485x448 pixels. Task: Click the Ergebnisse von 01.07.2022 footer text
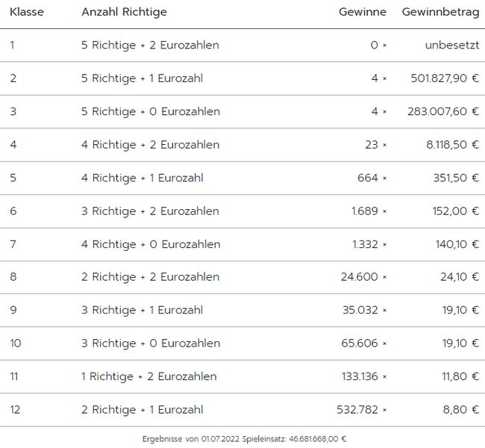click(x=191, y=439)
